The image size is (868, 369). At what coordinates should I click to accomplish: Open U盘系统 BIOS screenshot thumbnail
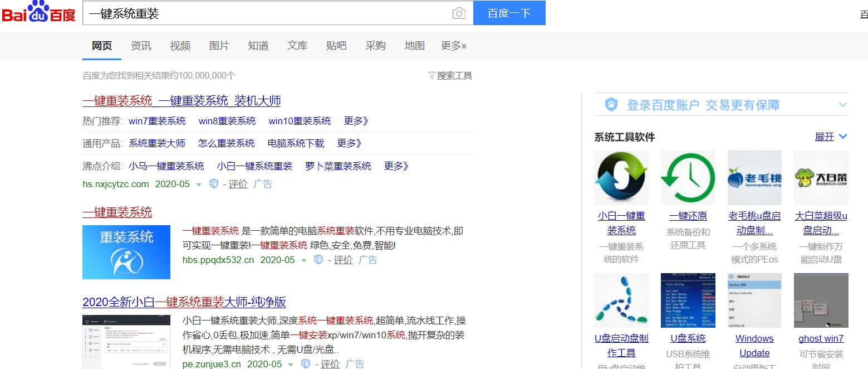(688, 300)
